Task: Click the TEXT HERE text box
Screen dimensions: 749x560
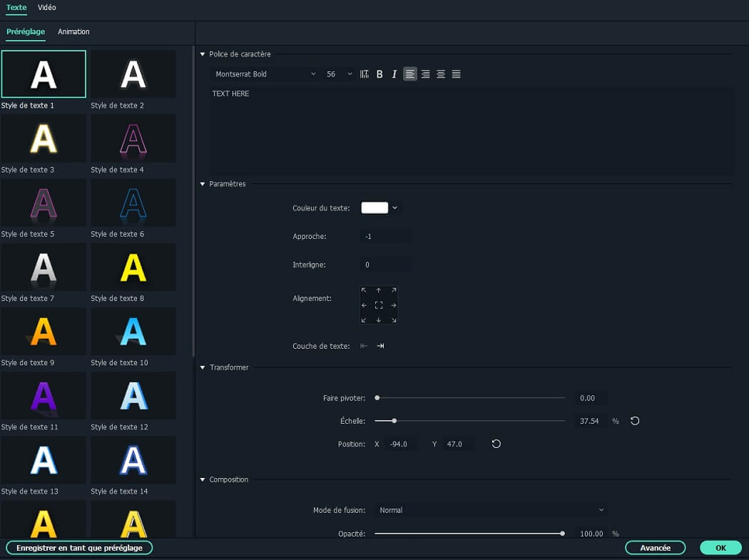Action: pyautogui.click(x=471, y=131)
